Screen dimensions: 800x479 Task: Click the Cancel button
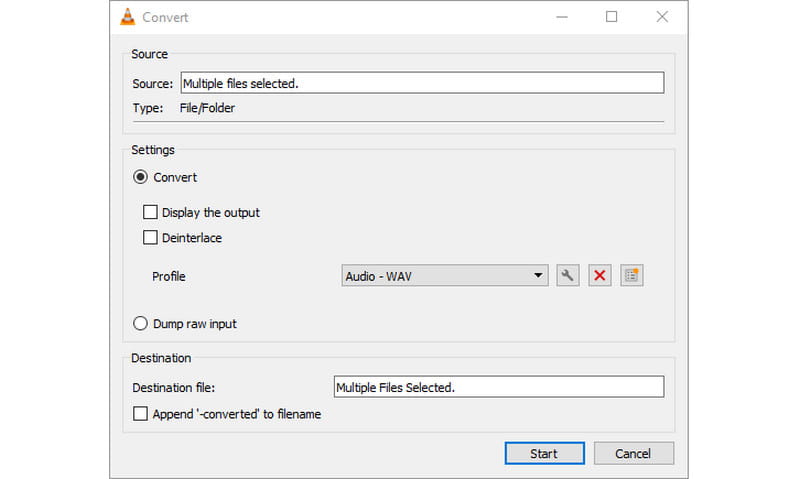tap(634, 453)
